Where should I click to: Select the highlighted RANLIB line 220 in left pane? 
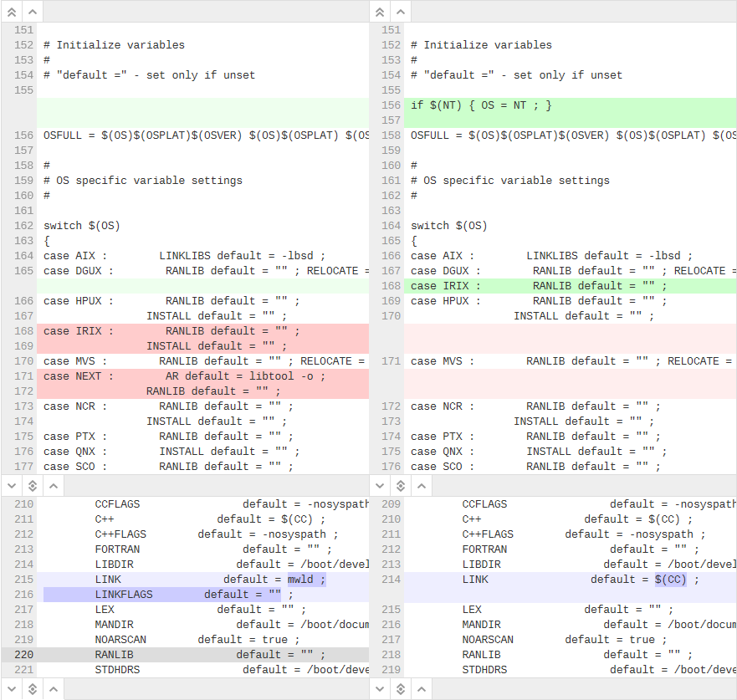167,654
